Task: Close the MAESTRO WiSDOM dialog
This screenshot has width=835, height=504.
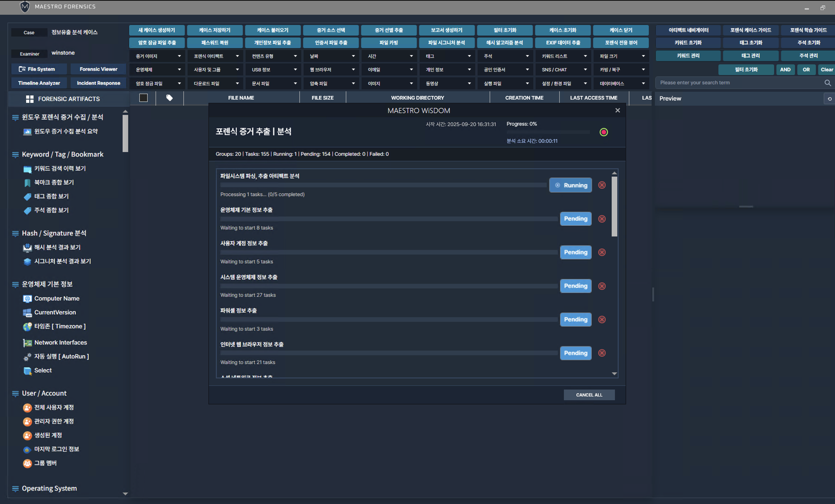Action: [618, 110]
